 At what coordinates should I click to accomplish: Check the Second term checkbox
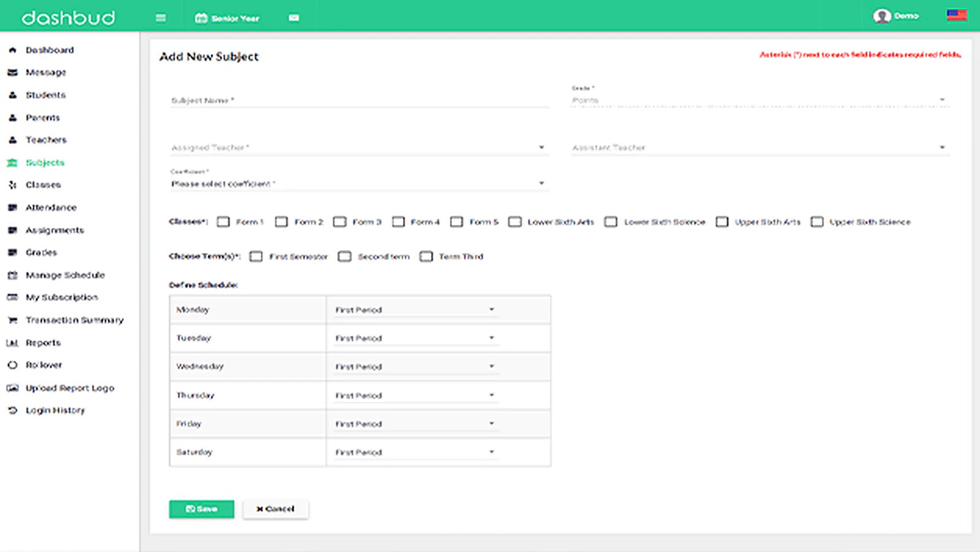pos(345,256)
